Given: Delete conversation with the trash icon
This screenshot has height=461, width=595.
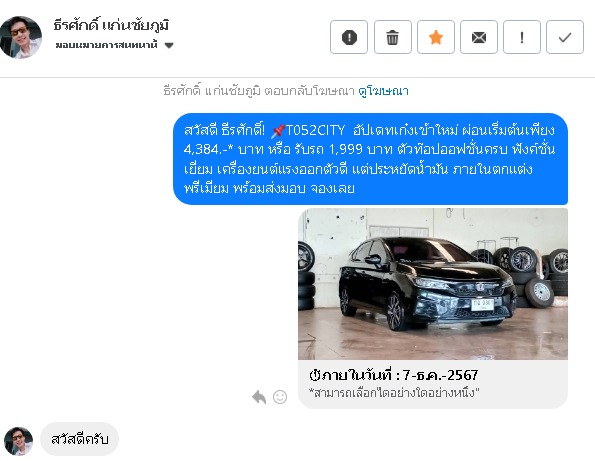Looking at the screenshot, I should coord(392,37).
